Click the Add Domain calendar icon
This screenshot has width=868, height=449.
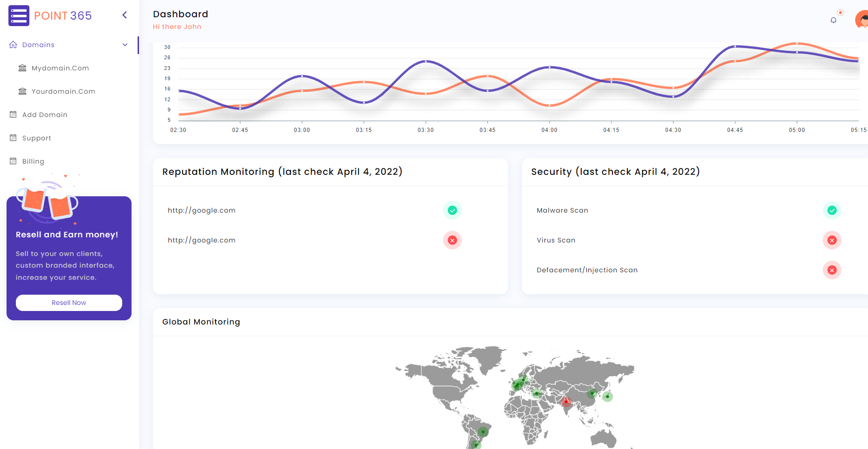pos(13,115)
